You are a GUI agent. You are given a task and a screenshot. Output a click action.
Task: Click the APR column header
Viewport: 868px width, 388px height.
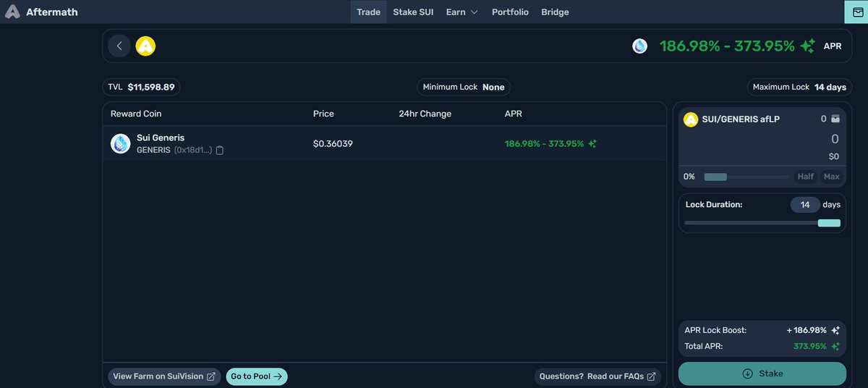513,114
